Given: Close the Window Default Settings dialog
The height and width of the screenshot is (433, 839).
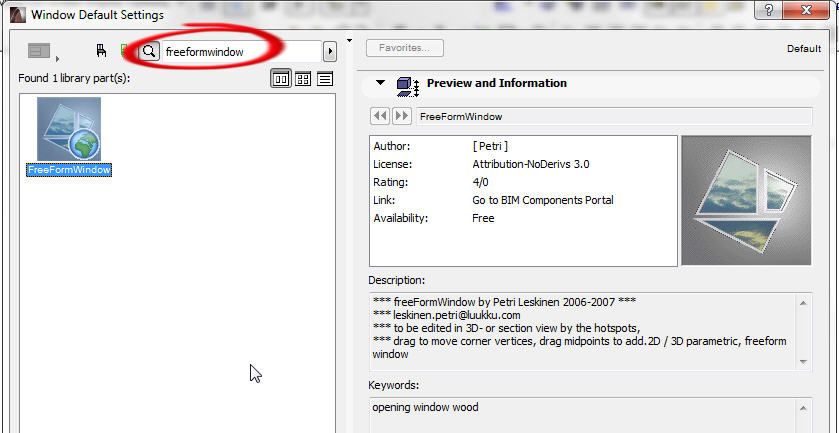Looking at the screenshot, I should pyautogui.click(x=807, y=10).
